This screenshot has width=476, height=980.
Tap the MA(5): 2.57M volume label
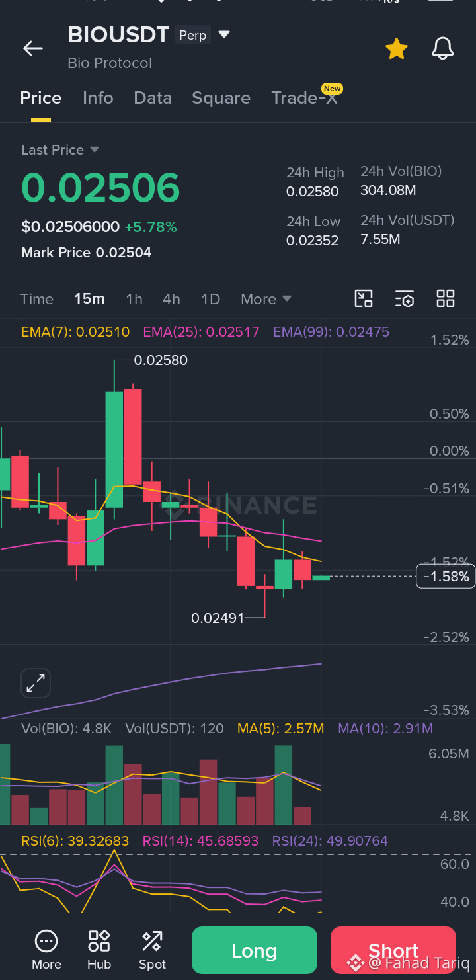pos(281,729)
